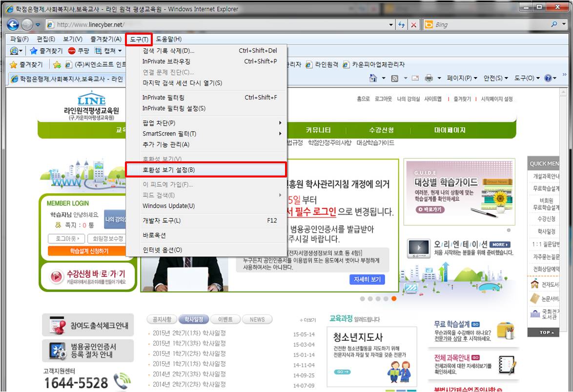Screen dimensions: 573x392
Task: Click the blue Help question mark icon
Action: (548, 78)
